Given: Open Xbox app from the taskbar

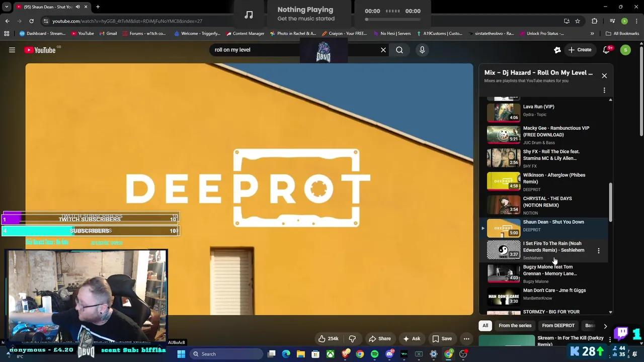Looking at the screenshot, I should 330,354.
